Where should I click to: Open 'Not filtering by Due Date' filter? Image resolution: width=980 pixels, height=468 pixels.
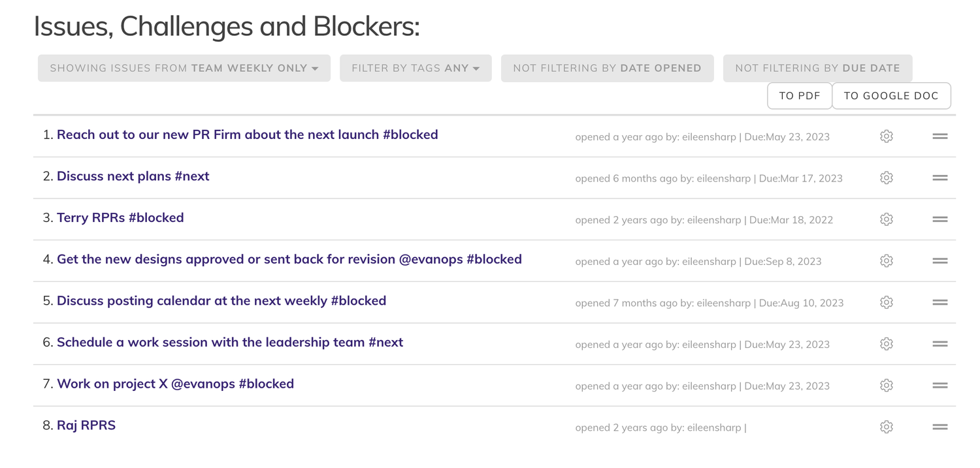[x=817, y=68]
